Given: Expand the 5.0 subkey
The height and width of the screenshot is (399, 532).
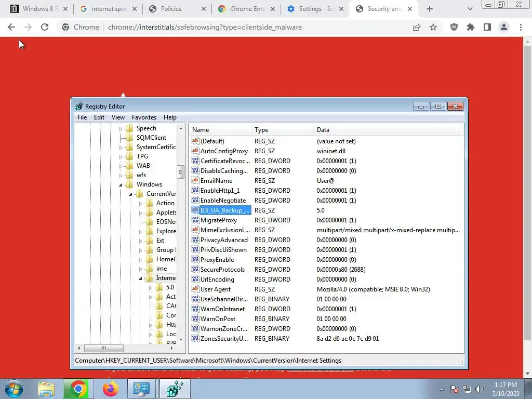Looking at the screenshot, I should click(150, 288).
